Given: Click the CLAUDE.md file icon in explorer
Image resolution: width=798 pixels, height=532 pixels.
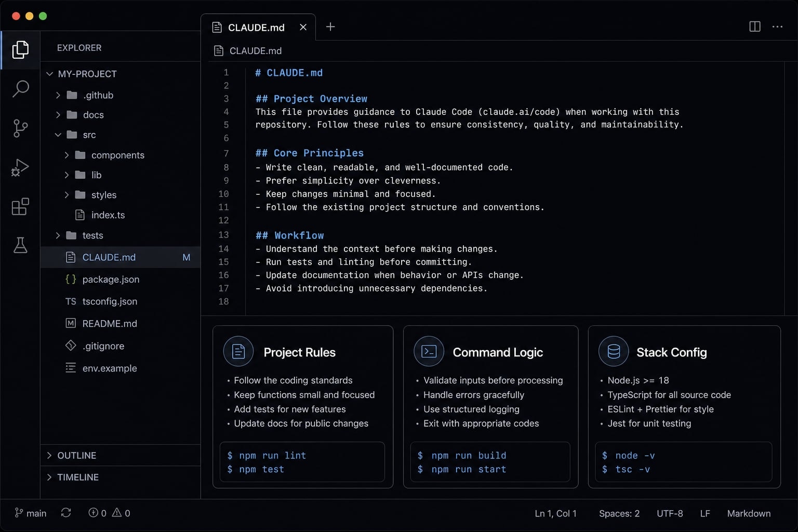Looking at the screenshot, I should 71,257.
